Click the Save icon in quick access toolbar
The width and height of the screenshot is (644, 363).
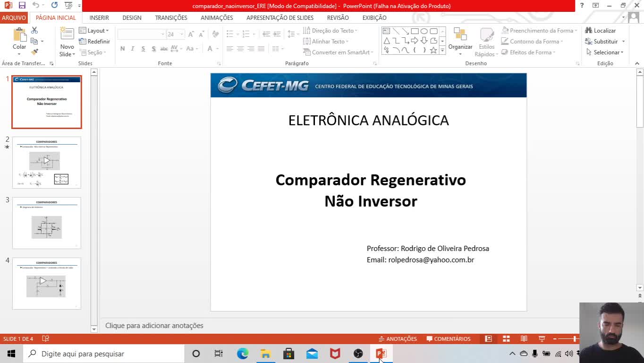22,5
